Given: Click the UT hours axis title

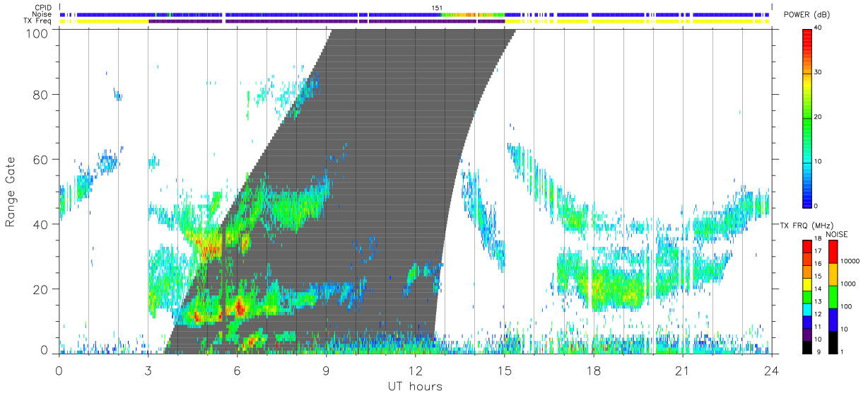Looking at the screenshot, I should pyautogui.click(x=415, y=386).
